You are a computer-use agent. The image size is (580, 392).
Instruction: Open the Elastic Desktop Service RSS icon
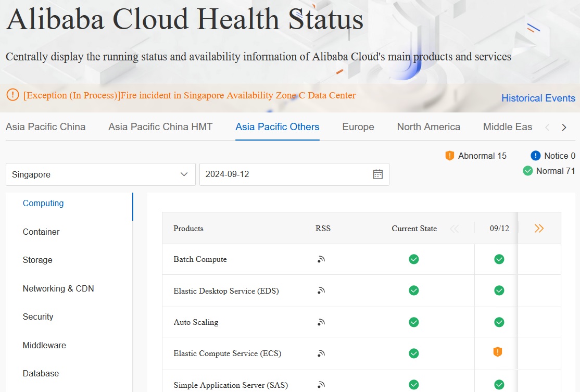[321, 290]
